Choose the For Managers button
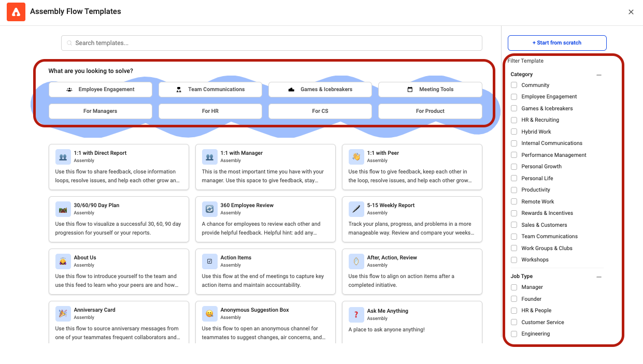This screenshot has height=364, width=643. pyautogui.click(x=101, y=111)
